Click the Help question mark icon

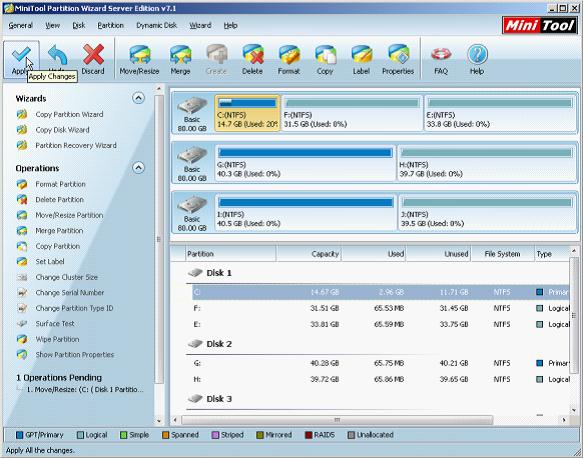[477, 55]
